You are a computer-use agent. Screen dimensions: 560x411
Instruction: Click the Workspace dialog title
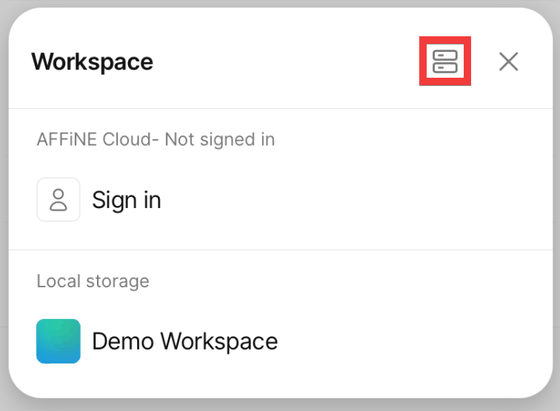[x=92, y=62]
